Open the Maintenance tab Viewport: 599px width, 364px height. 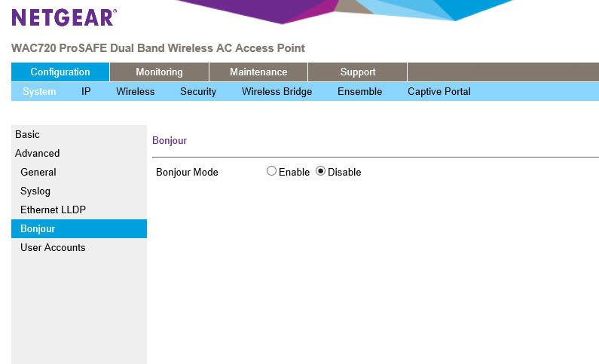coord(258,72)
